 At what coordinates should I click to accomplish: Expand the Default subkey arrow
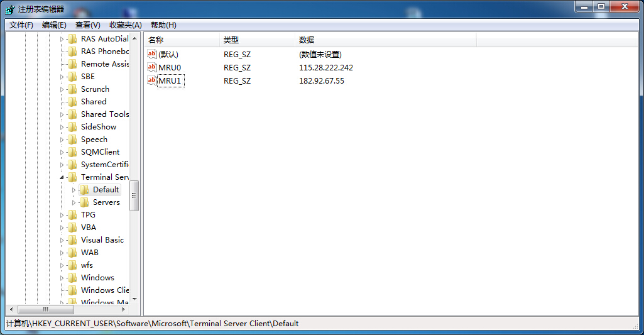(x=74, y=190)
